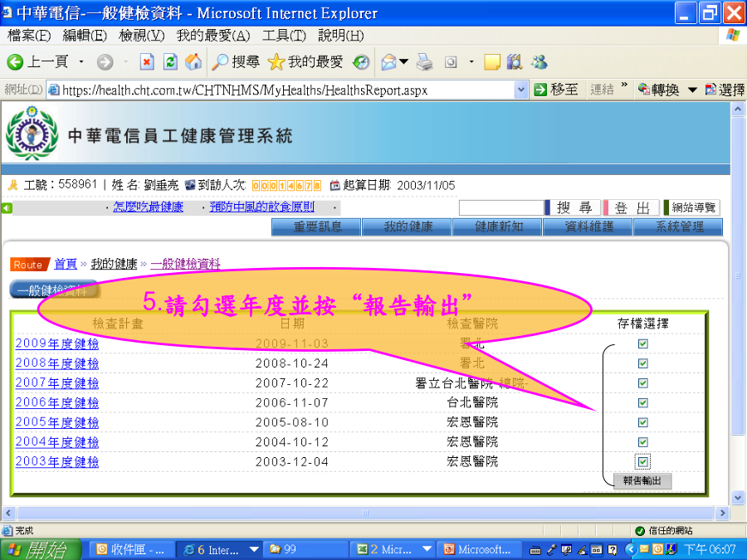Open the 怎麼吃最健康 link
The height and width of the screenshot is (560, 747).
pyautogui.click(x=149, y=207)
